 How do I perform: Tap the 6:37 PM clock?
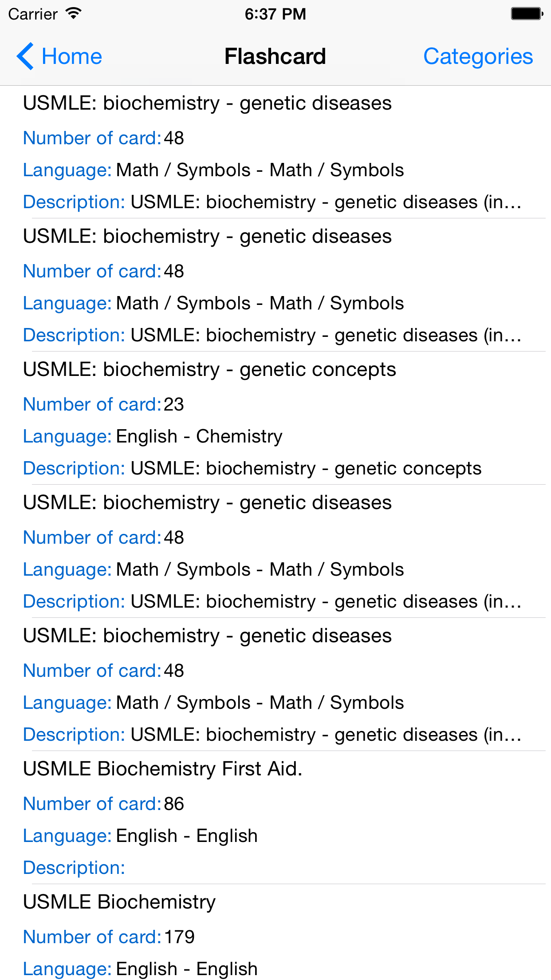(x=275, y=14)
